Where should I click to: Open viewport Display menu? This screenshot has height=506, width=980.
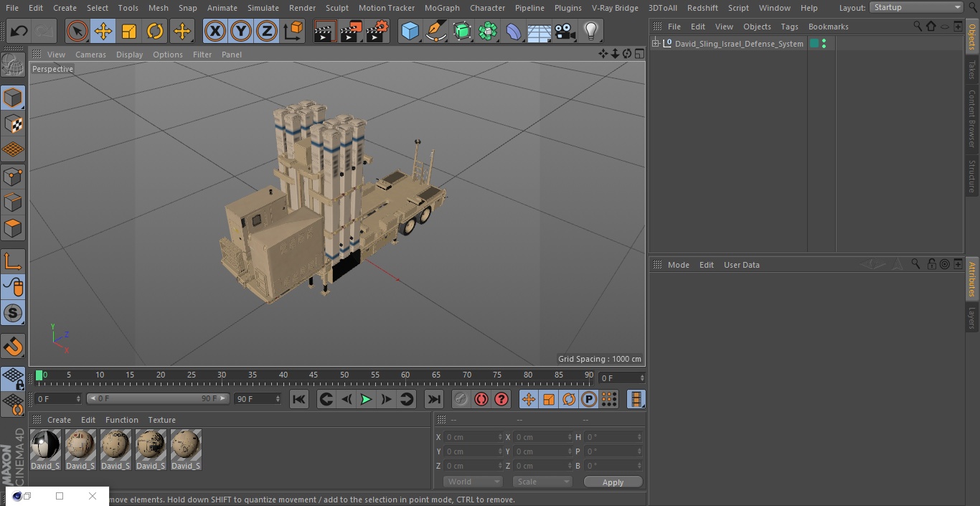pos(129,55)
